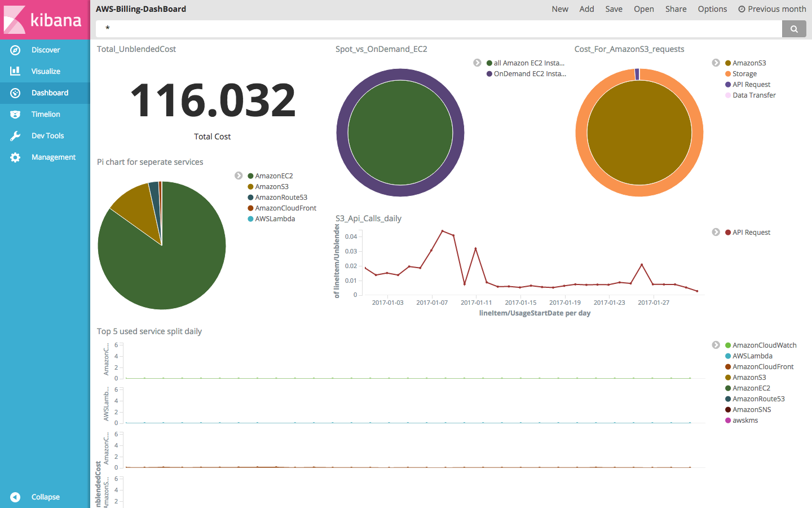
Task: Click AmazonCloudFront in Top 5 legend
Action: 760,367
